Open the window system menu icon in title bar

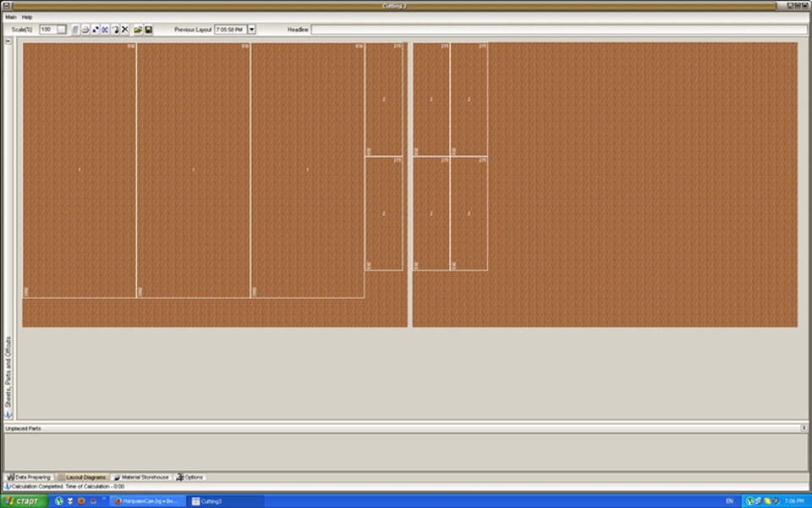6,6
